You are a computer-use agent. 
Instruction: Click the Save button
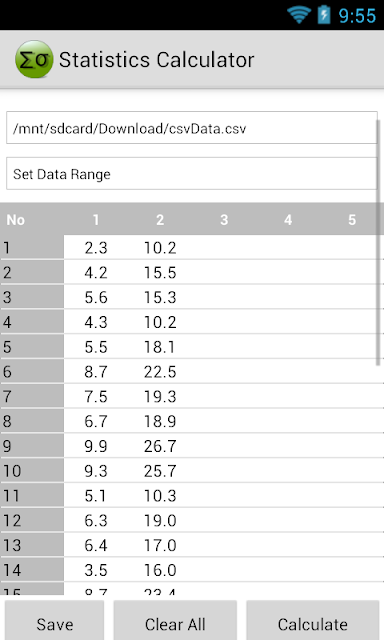pyautogui.click(x=55, y=620)
